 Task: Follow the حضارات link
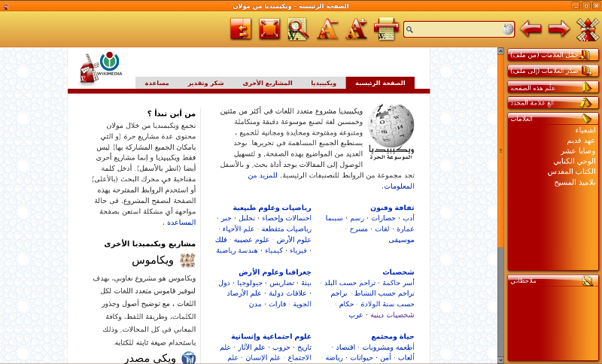point(383,218)
